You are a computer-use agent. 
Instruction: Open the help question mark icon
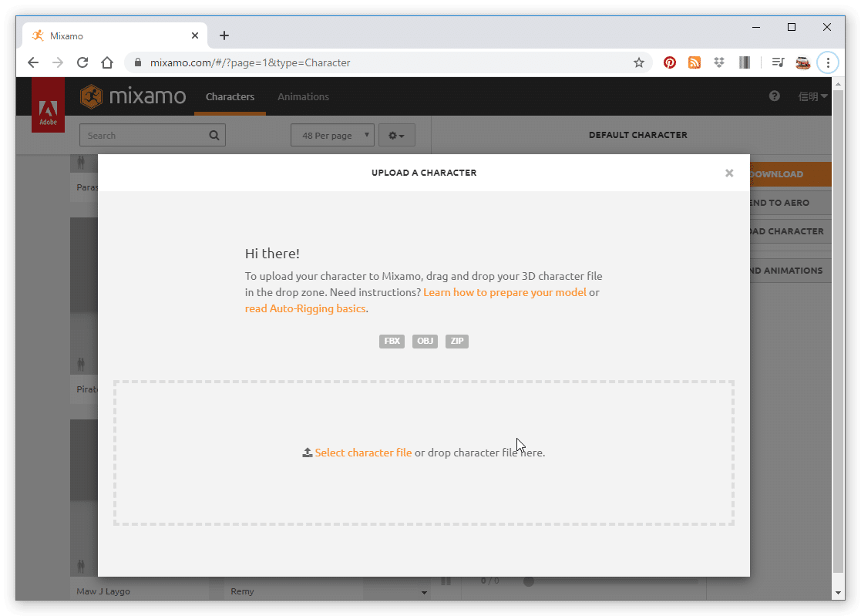[774, 96]
